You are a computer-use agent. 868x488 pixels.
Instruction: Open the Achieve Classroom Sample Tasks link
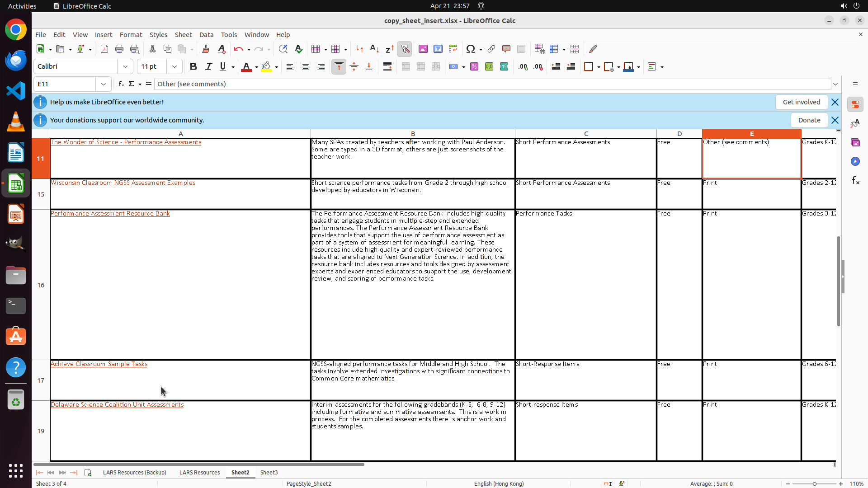click(x=99, y=364)
